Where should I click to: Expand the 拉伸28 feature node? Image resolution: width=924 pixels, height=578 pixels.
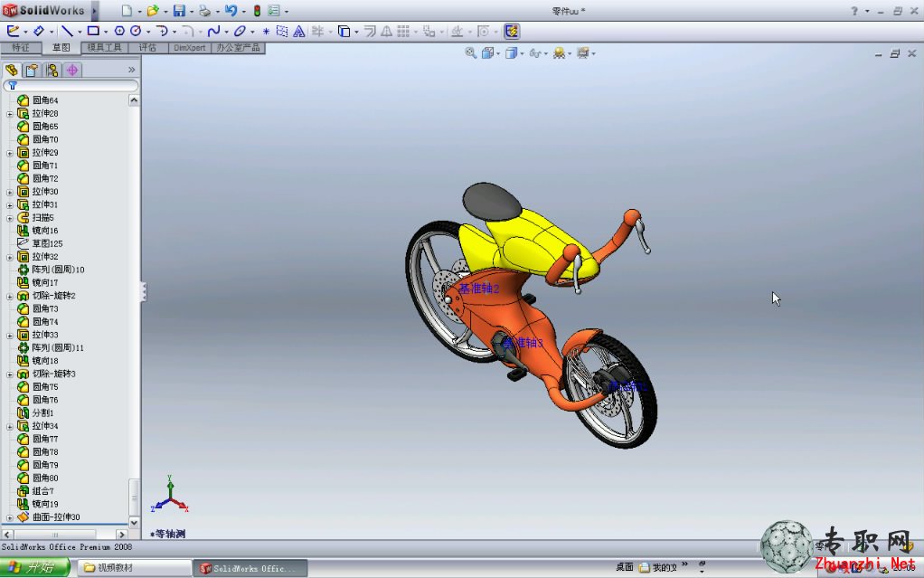9,114
